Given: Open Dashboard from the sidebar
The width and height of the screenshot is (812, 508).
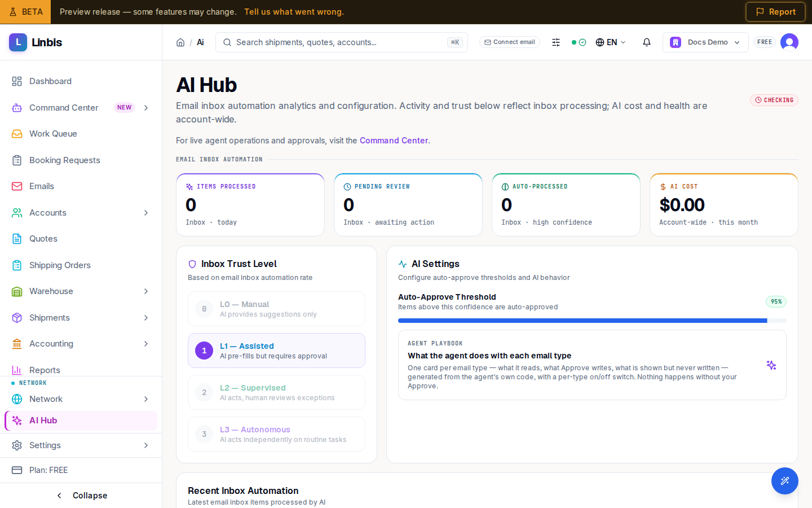Looking at the screenshot, I should (81, 81).
